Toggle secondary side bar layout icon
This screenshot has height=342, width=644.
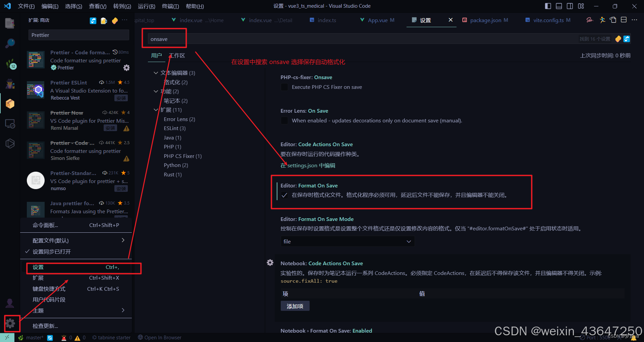point(570,6)
